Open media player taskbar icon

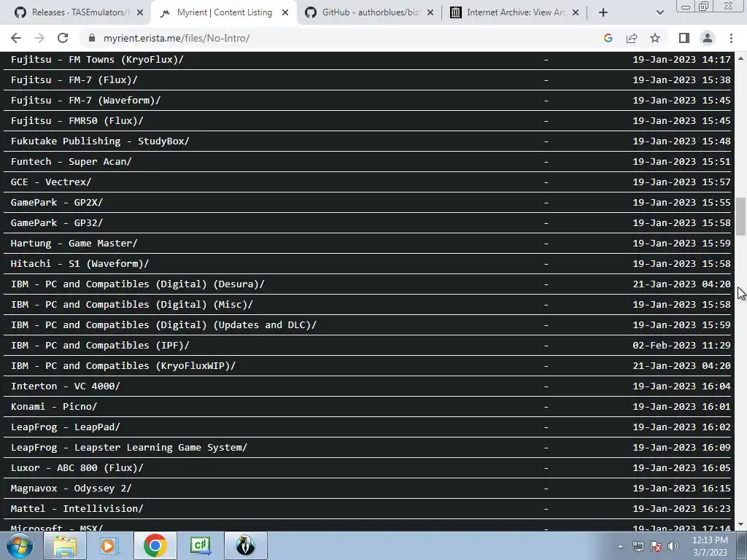coord(109,545)
